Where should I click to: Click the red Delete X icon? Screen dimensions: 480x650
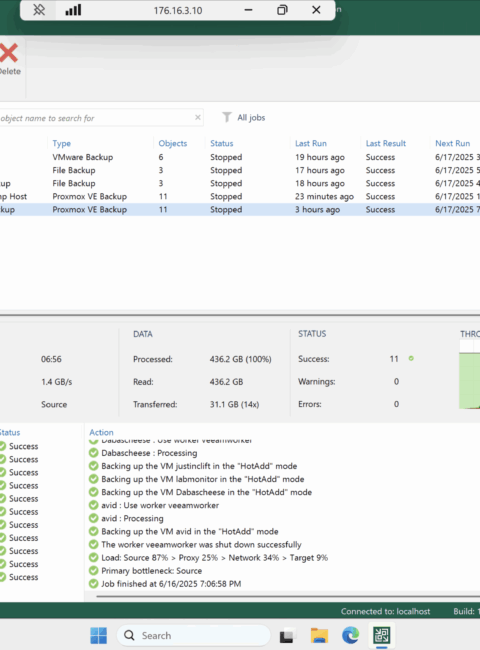click(8, 53)
